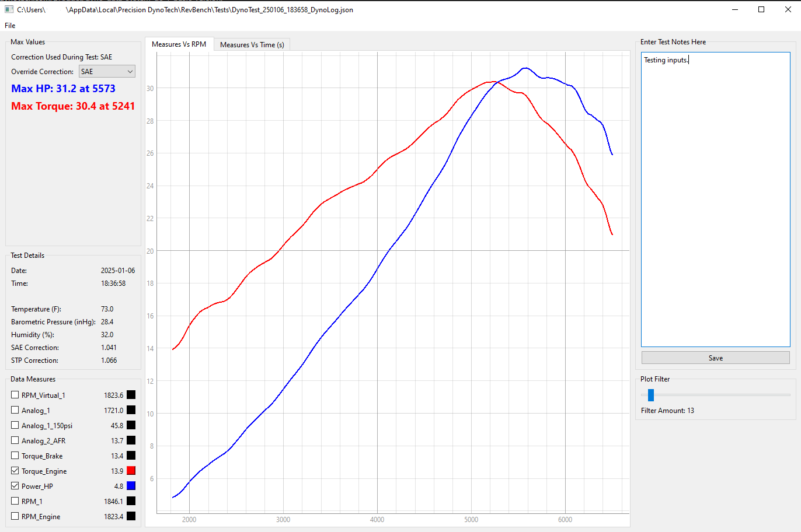Click the Analog_2_AFR value 13.7
Image resolution: width=801 pixels, height=532 pixels.
[x=117, y=441]
